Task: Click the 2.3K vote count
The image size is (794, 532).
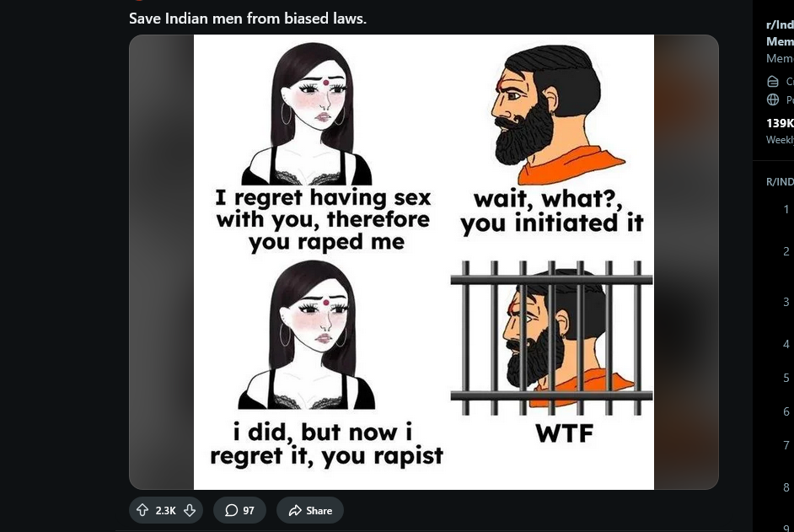Action: (165, 511)
